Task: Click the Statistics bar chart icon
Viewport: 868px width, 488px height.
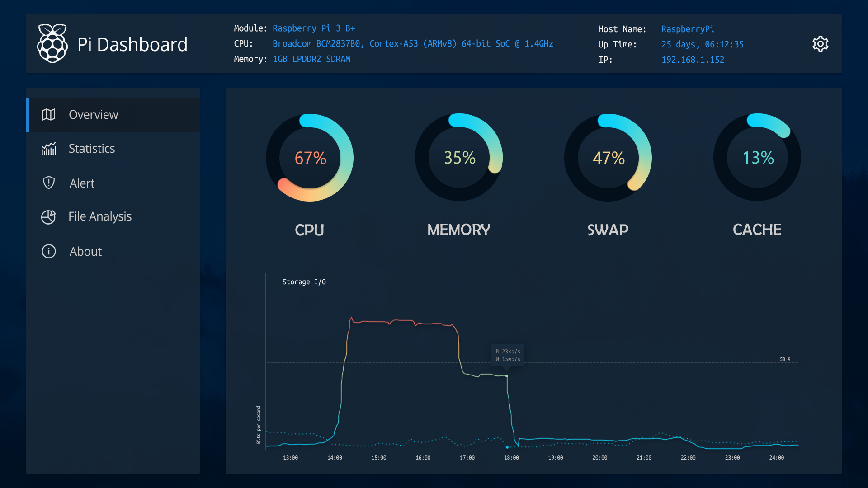Action: click(49, 149)
